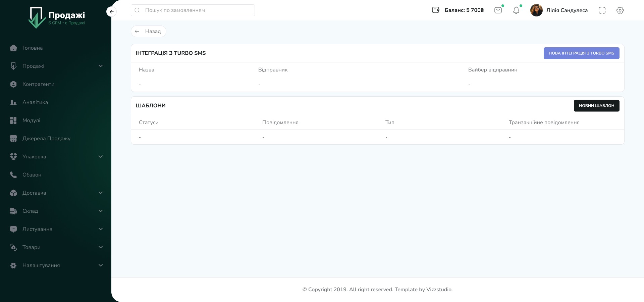Expand the Листування submenu chevron
644x302 pixels.
tap(101, 229)
